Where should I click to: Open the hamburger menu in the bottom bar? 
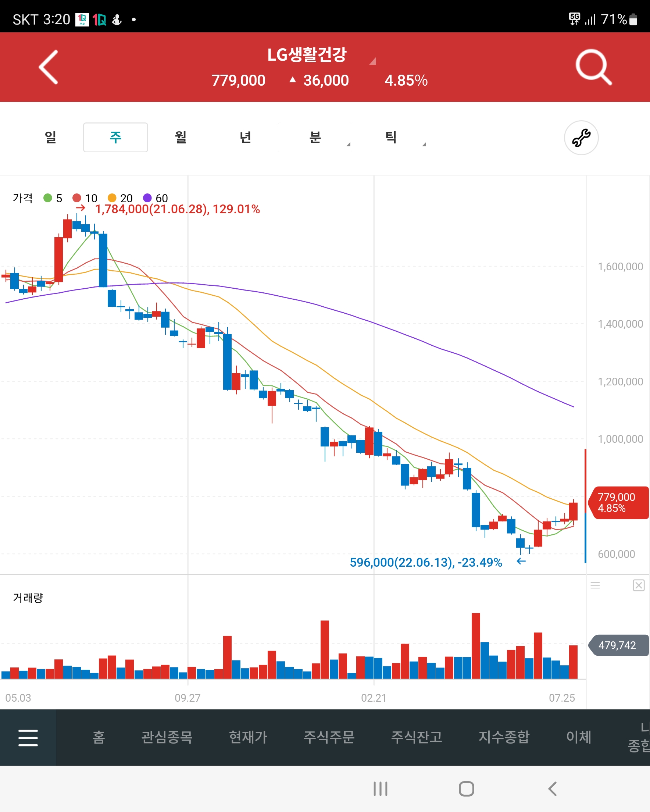[x=28, y=737]
